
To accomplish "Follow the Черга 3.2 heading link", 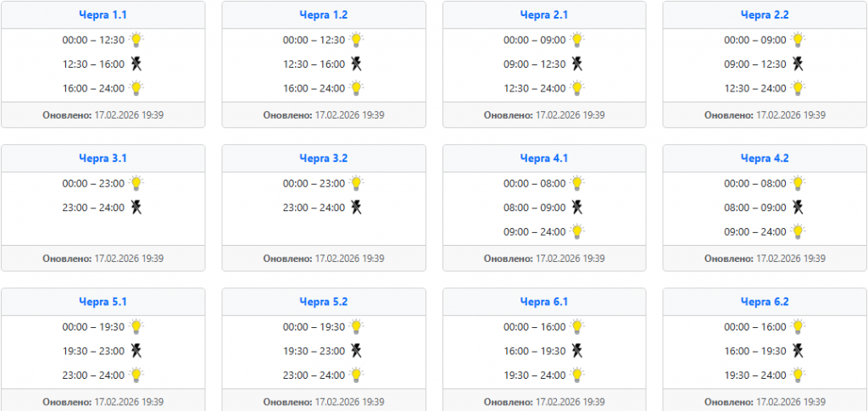I will (324, 158).
